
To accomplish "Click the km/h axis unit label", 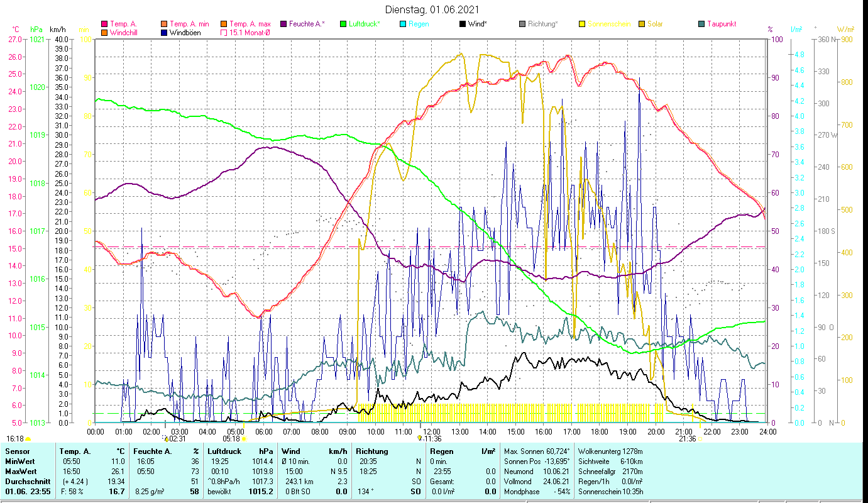I will pos(57,30).
